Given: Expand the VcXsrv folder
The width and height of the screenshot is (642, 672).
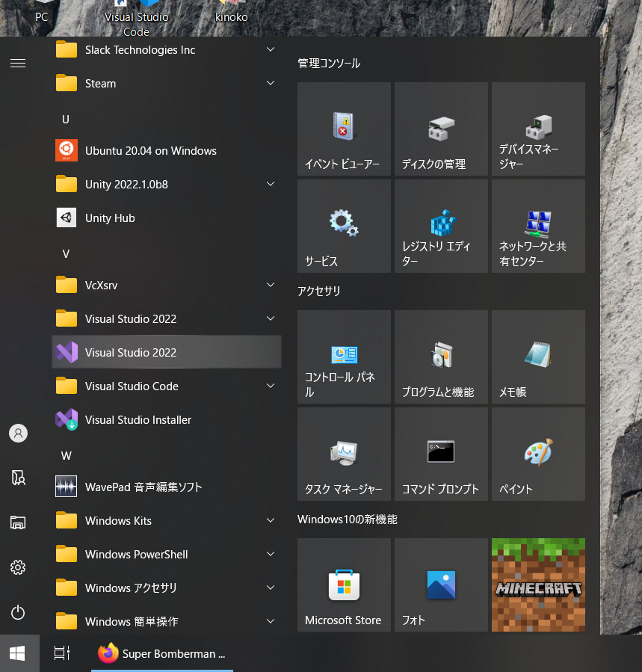Looking at the screenshot, I should pyautogui.click(x=166, y=285).
